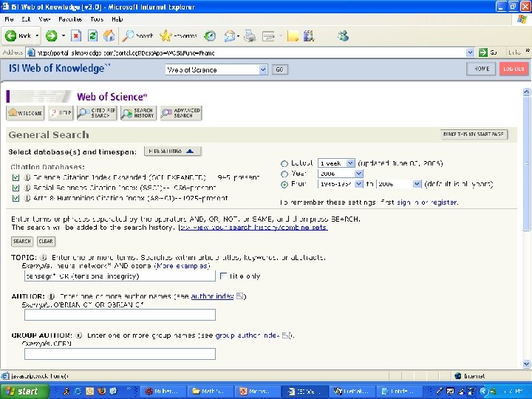Viewport: 532px width, 399px height.
Task: Enable the Title only checkbox
Action: pos(223,276)
